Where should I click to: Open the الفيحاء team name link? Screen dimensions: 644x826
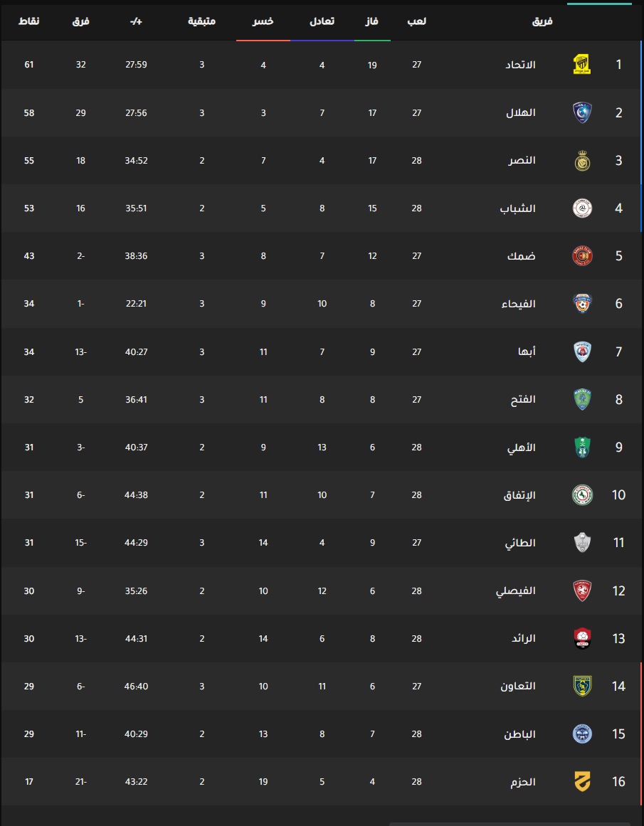[x=518, y=304]
